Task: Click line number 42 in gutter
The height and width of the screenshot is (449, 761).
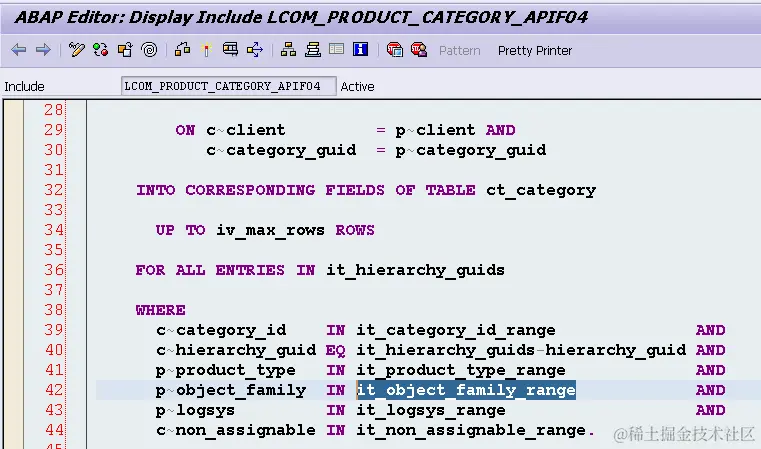Action: click(x=53, y=390)
